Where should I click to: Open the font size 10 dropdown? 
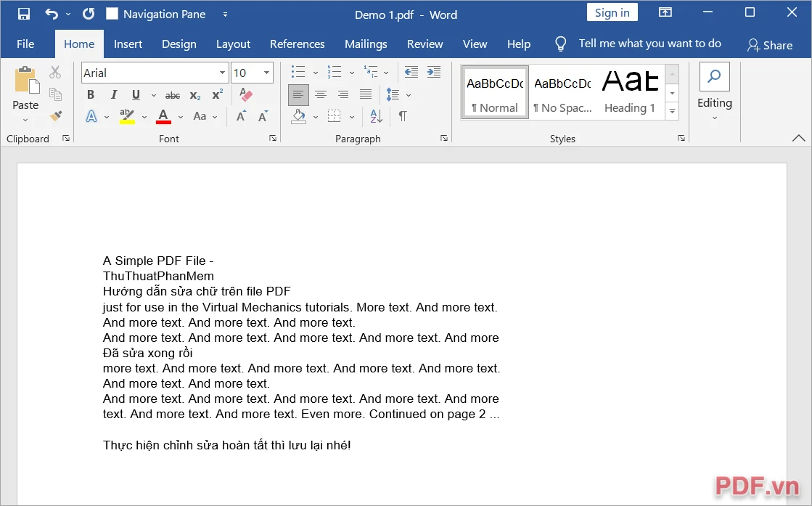coord(267,73)
